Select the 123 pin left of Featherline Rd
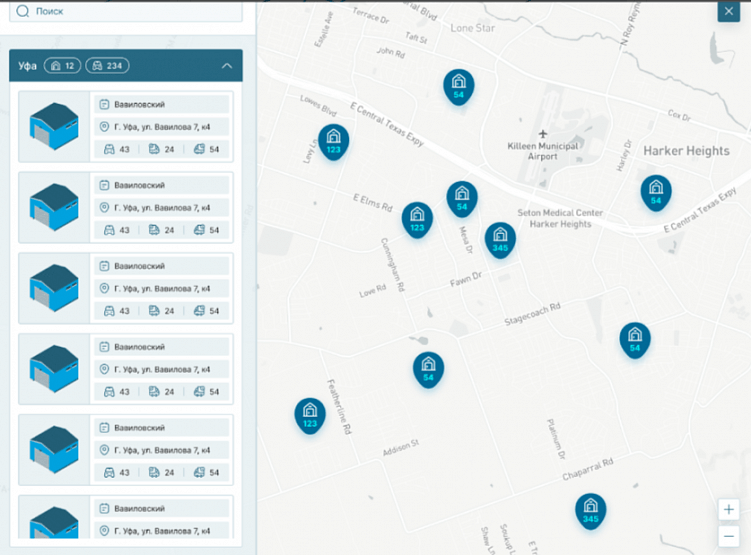The image size is (751, 555). [310, 416]
